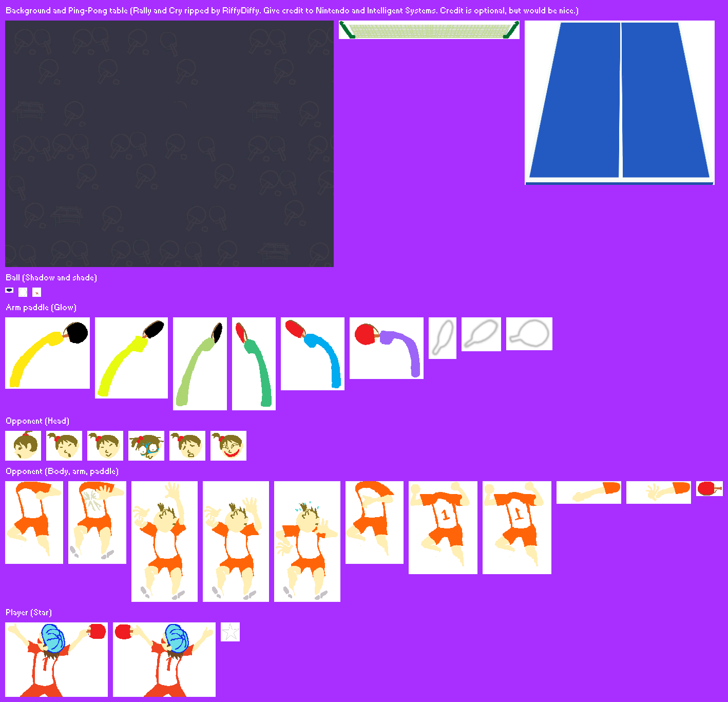This screenshot has height=702, width=728.
Task: Select the ping-pong net sprite
Action: pos(429,30)
